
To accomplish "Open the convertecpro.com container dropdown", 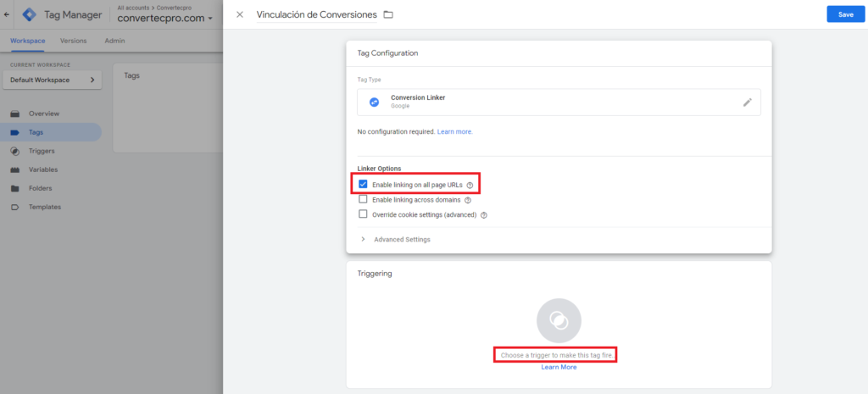I will pos(165,19).
